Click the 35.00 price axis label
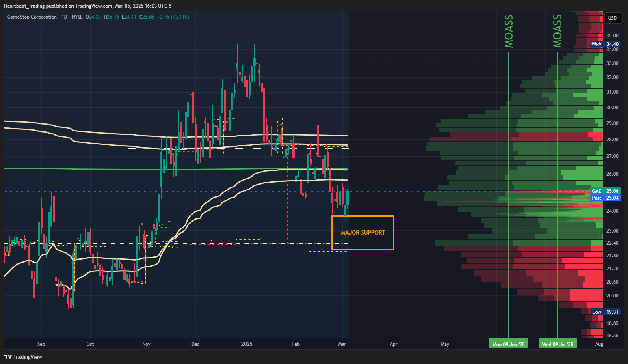 tap(613, 36)
